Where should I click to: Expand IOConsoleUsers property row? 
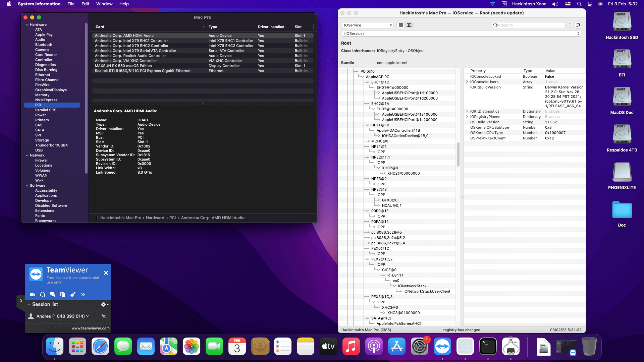[x=467, y=82]
